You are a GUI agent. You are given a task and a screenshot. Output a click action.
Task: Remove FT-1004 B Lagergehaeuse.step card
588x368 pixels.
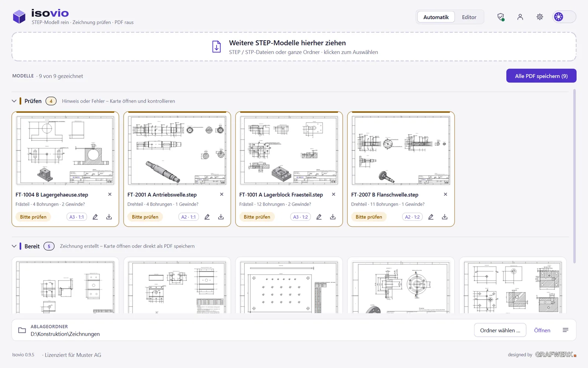(110, 194)
